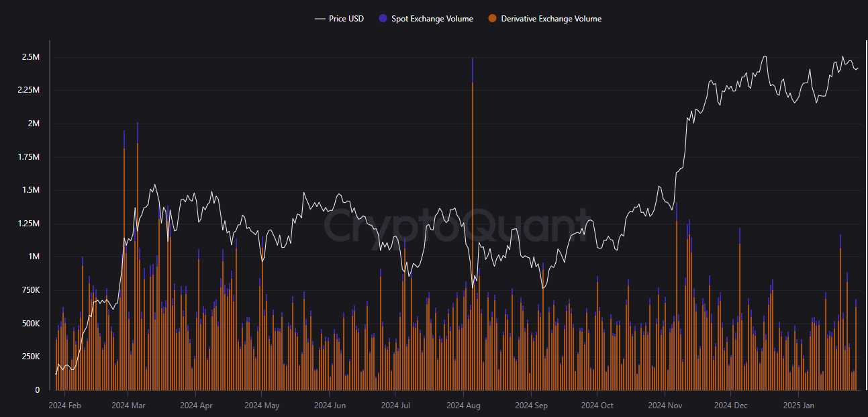Click the 2024 May x-axis label
Viewport: 868px width, 417px height.
tap(262, 406)
